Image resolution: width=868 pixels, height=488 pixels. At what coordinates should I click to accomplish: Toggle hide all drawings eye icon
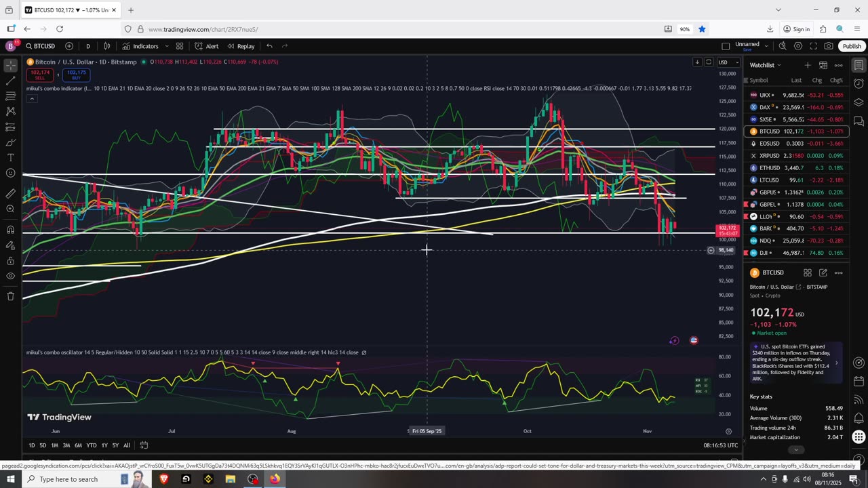(10, 276)
